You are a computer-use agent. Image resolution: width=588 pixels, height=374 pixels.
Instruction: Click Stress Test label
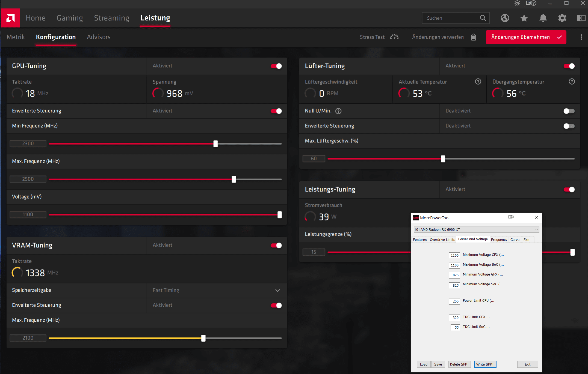(372, 37)
